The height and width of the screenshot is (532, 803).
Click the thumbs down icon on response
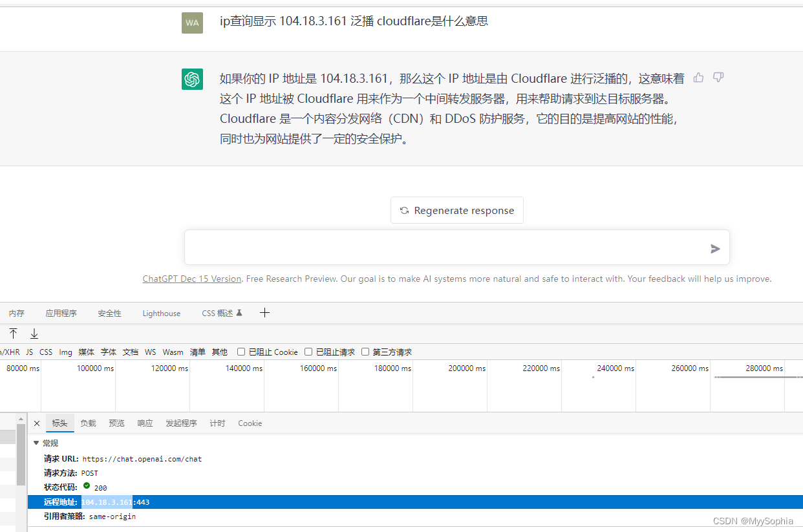(718, 78)
